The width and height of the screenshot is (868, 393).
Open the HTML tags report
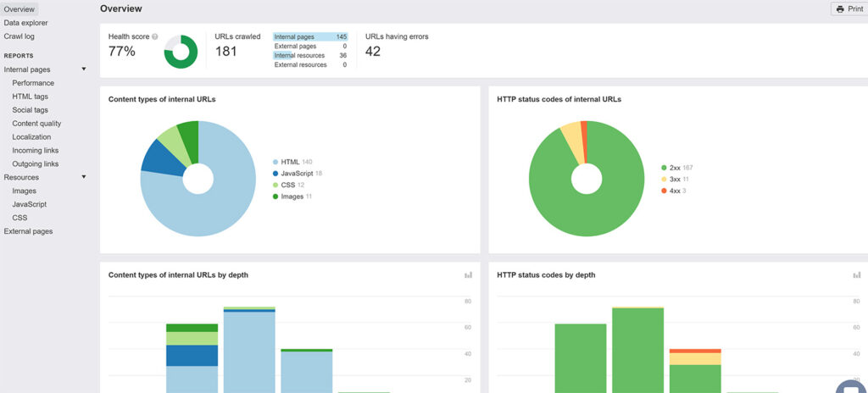click(31, 97)
